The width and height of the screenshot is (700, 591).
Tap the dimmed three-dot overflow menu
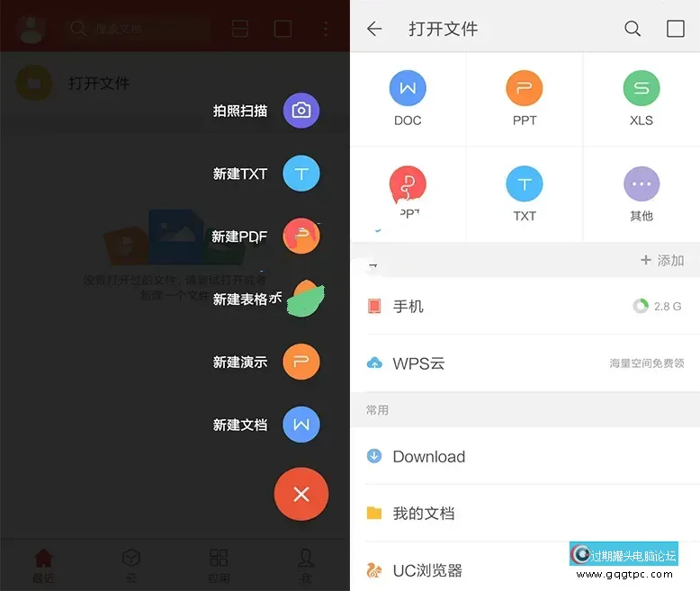pyautogui.click(x=326, y=29)
